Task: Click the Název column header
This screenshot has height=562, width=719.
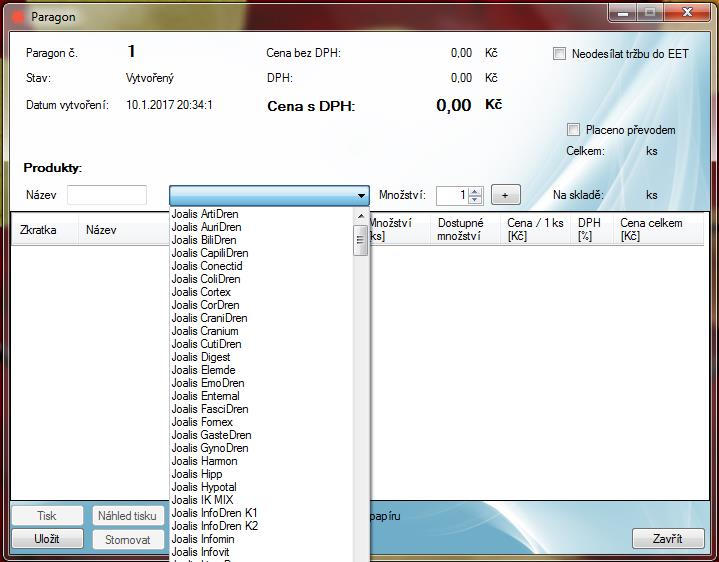Action: tap(124, 229)
